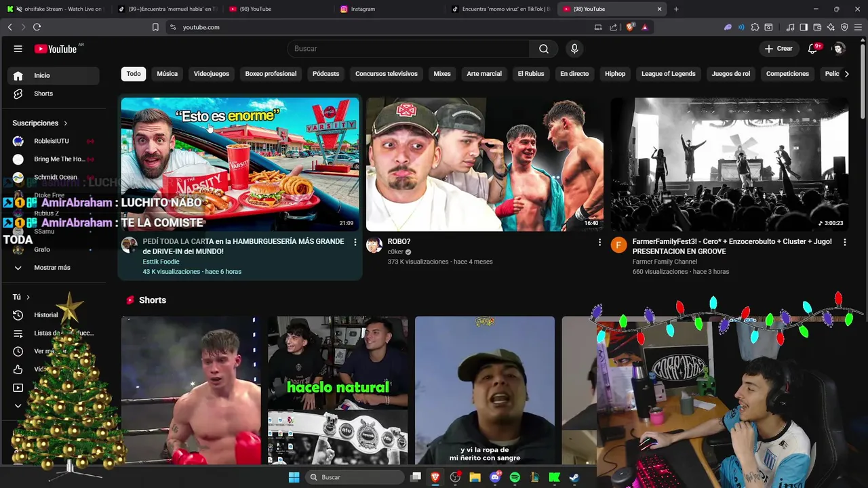The image size is (868, 488).
Task: Open options menu for ROBO? video
Action: coord(599,242)
